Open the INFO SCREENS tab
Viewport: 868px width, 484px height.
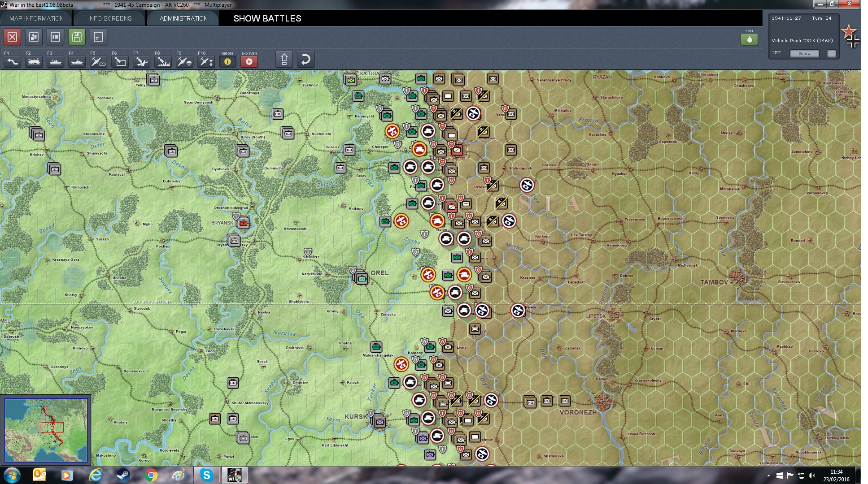click(x=110, y=18)
